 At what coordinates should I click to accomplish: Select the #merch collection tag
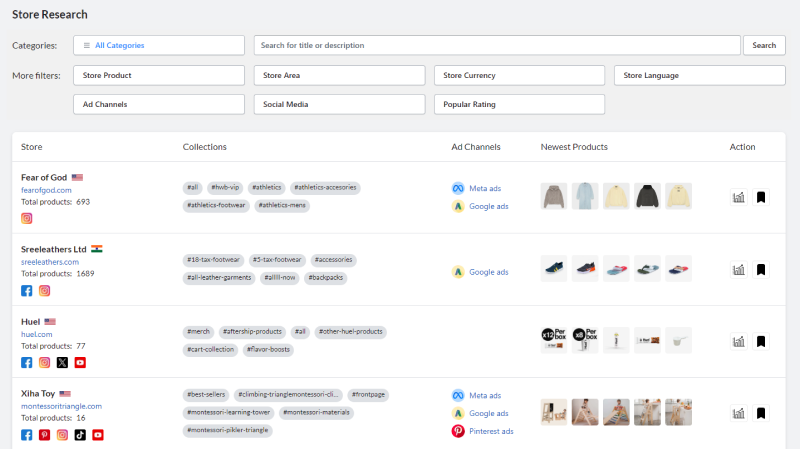pos(198,332)
